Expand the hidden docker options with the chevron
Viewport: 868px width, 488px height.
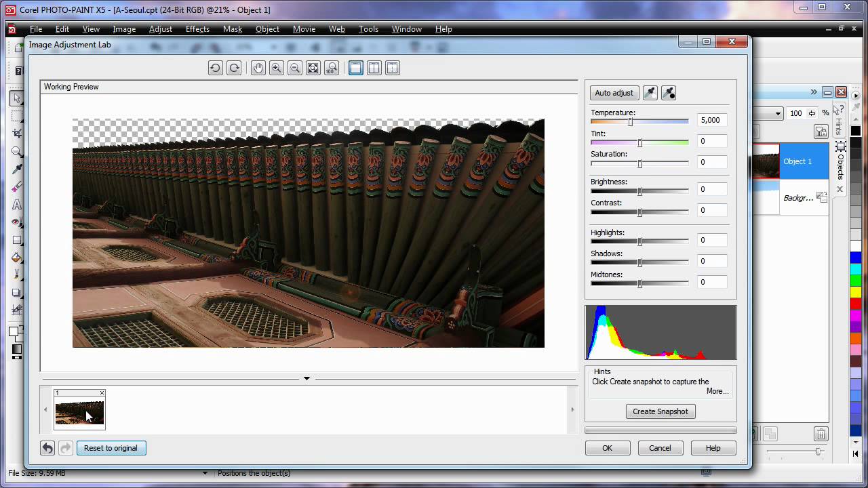pos(813,92)
